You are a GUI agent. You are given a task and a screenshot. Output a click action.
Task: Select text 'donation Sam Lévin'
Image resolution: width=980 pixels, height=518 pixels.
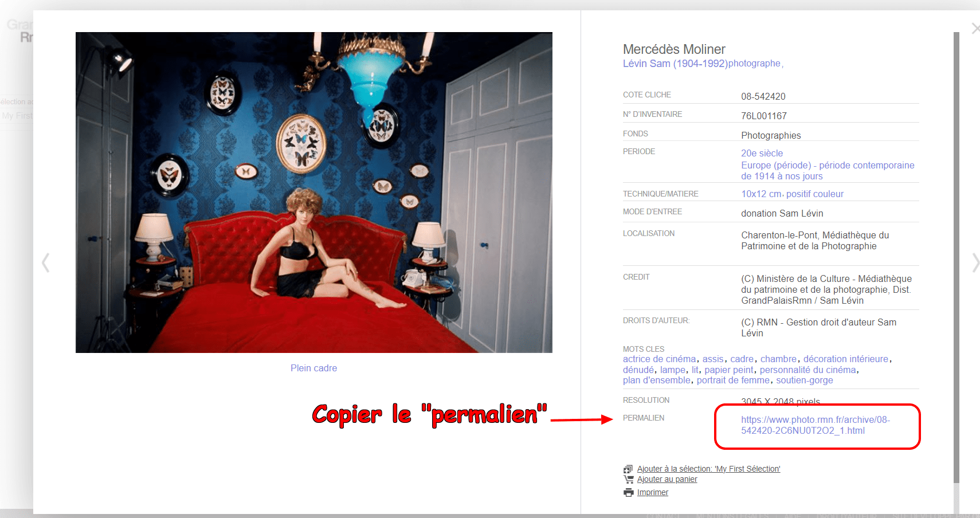point(782,214)
